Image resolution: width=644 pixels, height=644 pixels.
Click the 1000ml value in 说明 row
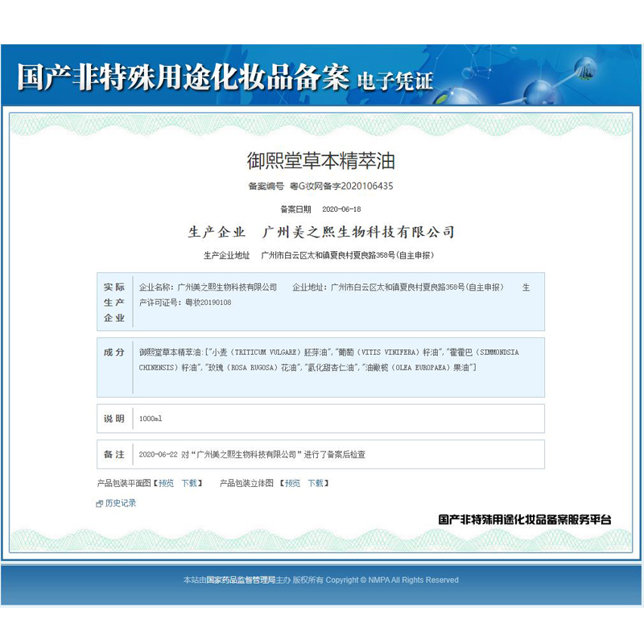coord(151,419)
